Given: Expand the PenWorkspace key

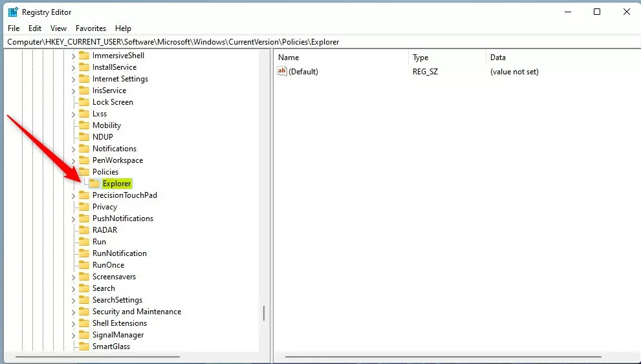Looking at the screenshot, I should [x=73, y=160].
